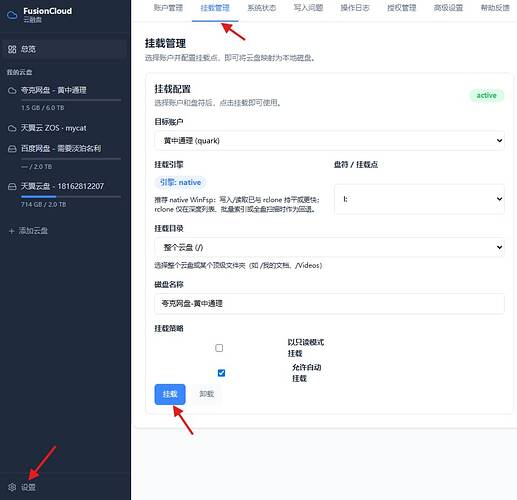This screenshot has height=500, width=517.
Task: Enable the 以只读模式挂载 checkbox
Action: pyautogui.click(x=219, y=348)
